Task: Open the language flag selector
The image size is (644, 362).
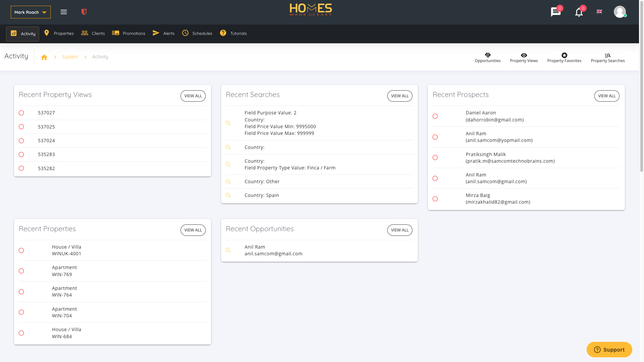Action: [599, 12]
